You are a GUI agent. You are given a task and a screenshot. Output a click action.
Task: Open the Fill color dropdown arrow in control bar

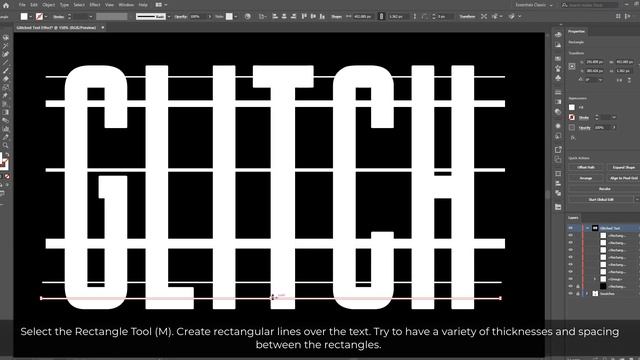(31, 17)
